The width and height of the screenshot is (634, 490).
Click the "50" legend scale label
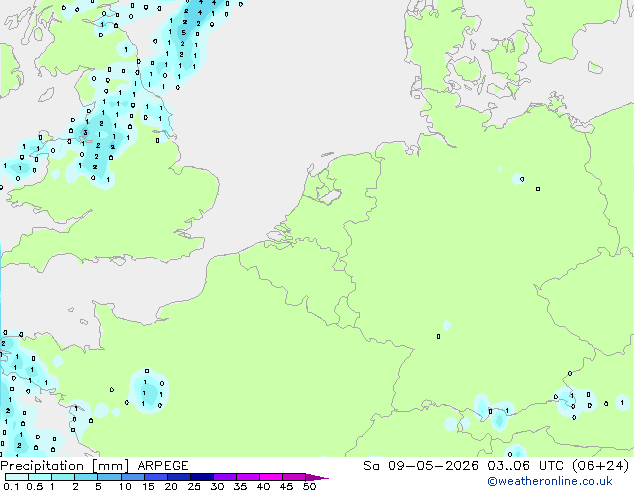tap(309, 486)
